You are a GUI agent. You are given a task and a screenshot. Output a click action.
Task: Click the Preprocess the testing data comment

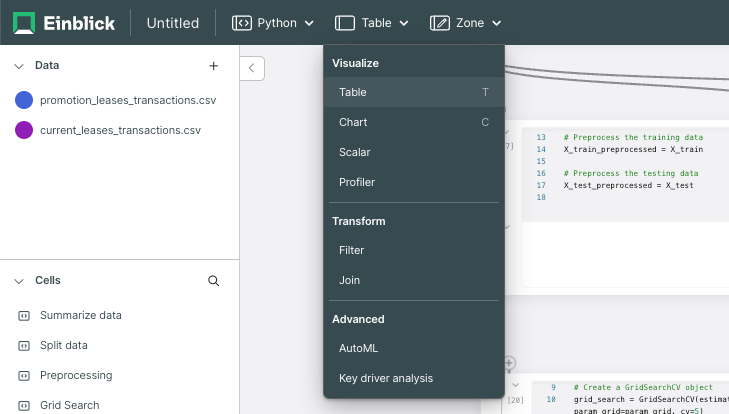[631, 173]
